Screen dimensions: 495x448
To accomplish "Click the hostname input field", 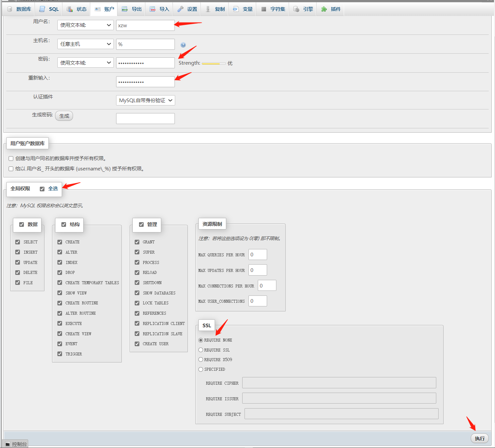I will pos(145,44).
